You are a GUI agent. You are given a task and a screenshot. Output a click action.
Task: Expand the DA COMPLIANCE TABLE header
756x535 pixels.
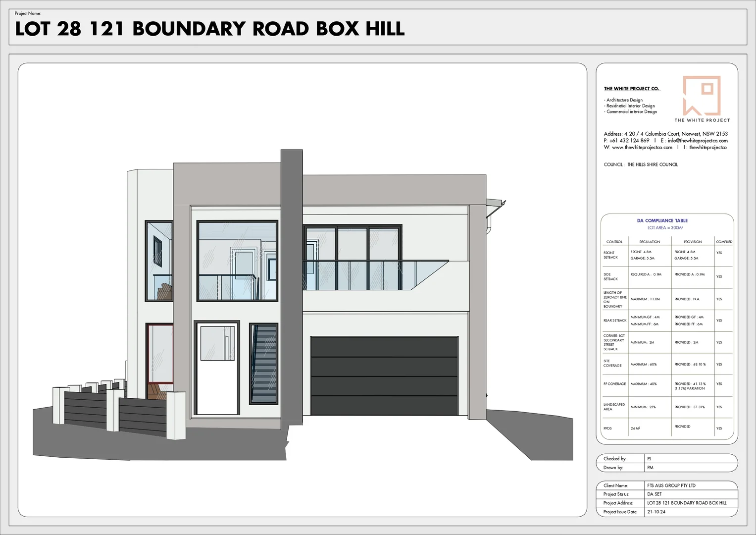point(663,220)
